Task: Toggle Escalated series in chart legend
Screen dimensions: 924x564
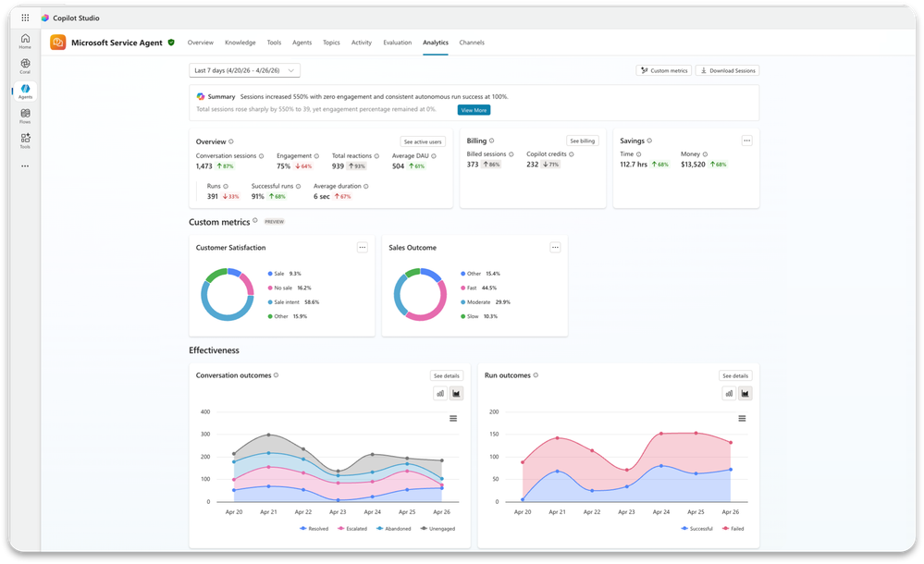Action: pyautogui.click(x=352, y=529)
